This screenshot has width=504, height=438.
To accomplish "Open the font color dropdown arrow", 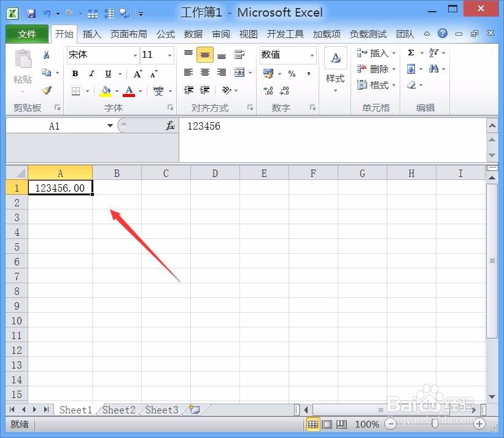I will click(x=141, y=92).
